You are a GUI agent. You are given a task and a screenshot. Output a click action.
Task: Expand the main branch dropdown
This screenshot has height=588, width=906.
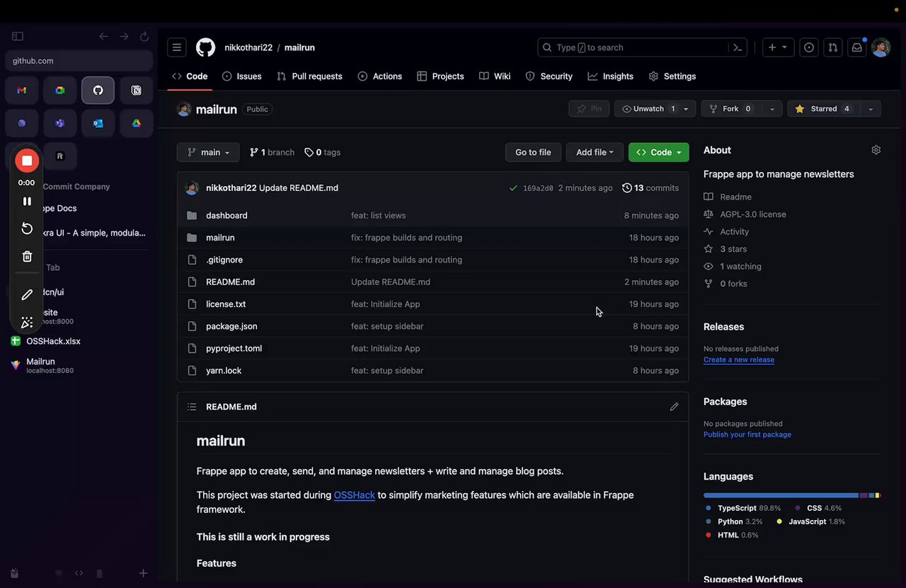208,152
